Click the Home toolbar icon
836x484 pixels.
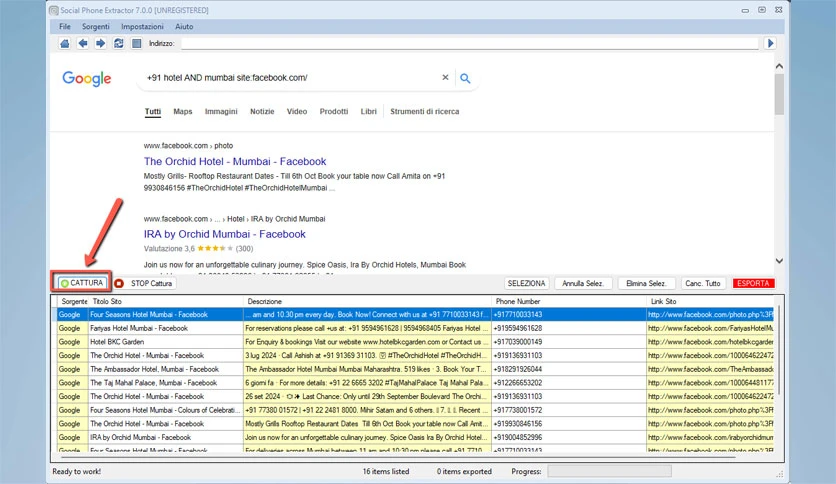[x=65, y=43]
